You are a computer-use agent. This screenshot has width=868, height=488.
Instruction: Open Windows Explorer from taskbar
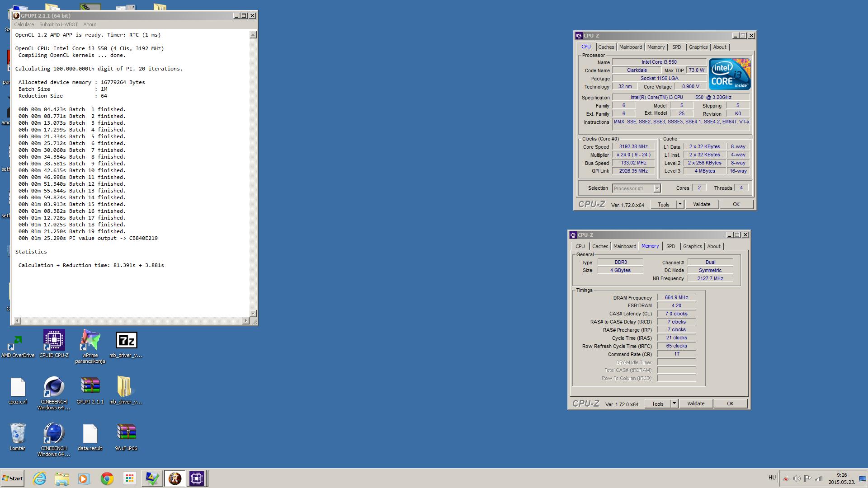62,479
